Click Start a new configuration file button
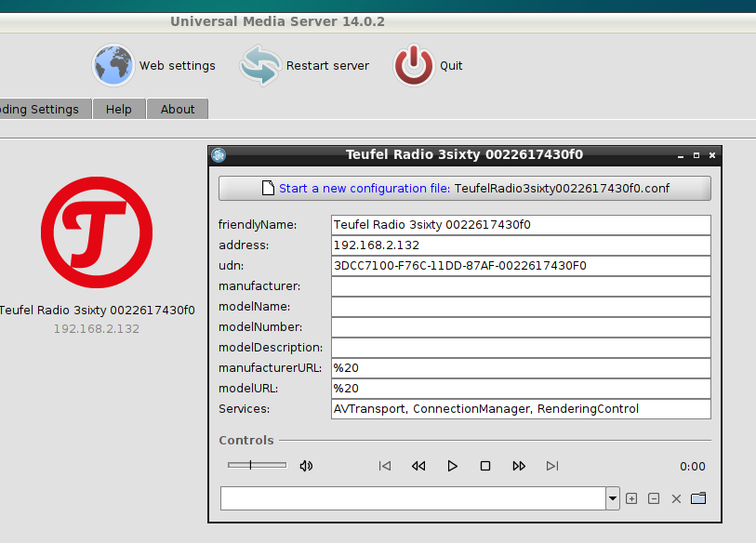Viewport: 756px width, 543px height. pos(465,188)
